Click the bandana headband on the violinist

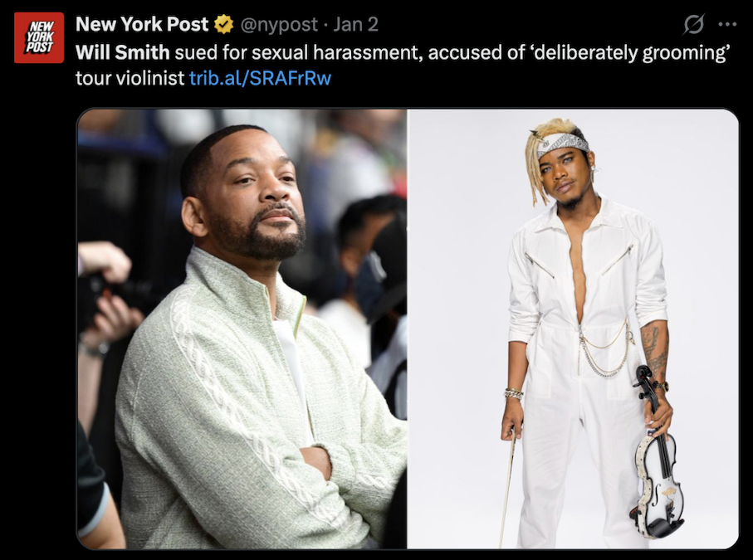(x=562, y=144)
